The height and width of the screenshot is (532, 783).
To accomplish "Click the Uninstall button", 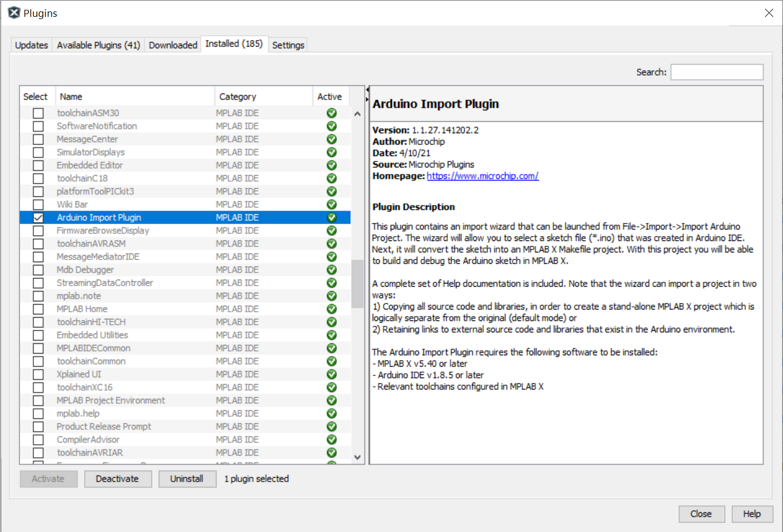I will pyautogui.click(x=187, y=479).
